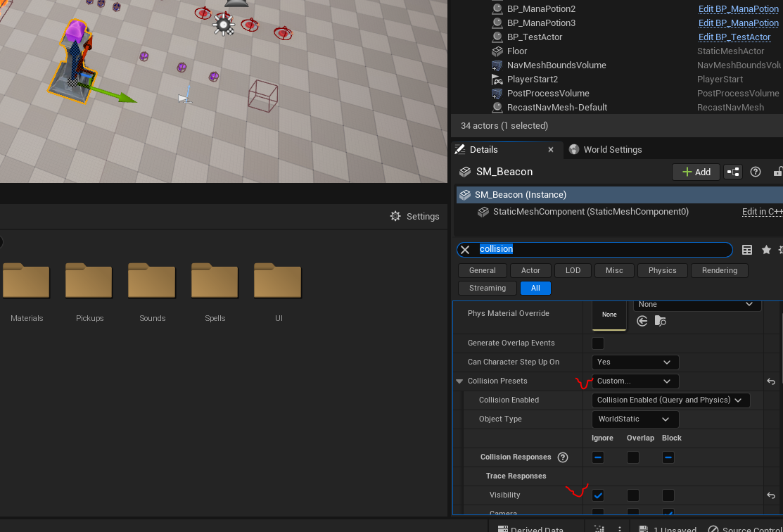Open Blueprint/Add Script hierarchy icon button
Viewport: 783px width, 532px height.
pos(733,172)
